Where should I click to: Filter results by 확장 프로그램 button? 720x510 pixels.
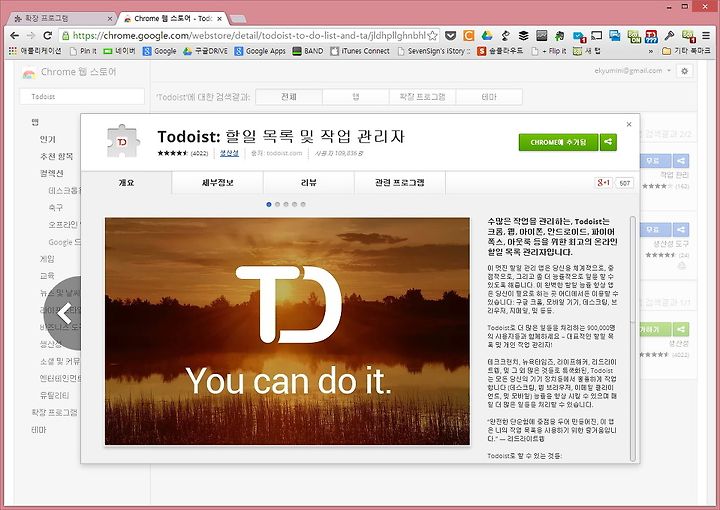(422, 97)
